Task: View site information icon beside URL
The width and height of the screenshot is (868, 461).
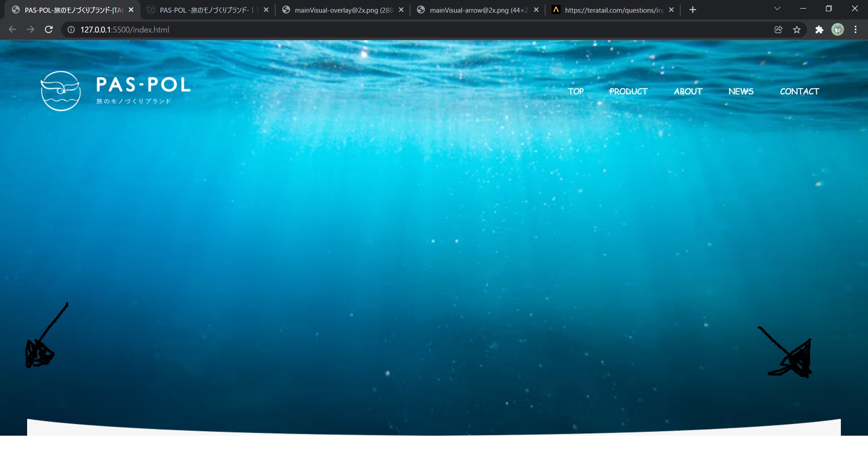Action: 71,29
